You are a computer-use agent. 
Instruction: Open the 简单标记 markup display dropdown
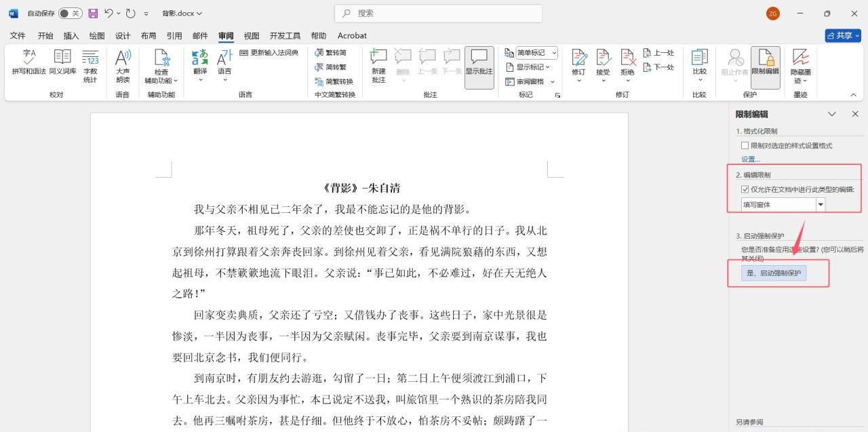(x=554, y=52)
